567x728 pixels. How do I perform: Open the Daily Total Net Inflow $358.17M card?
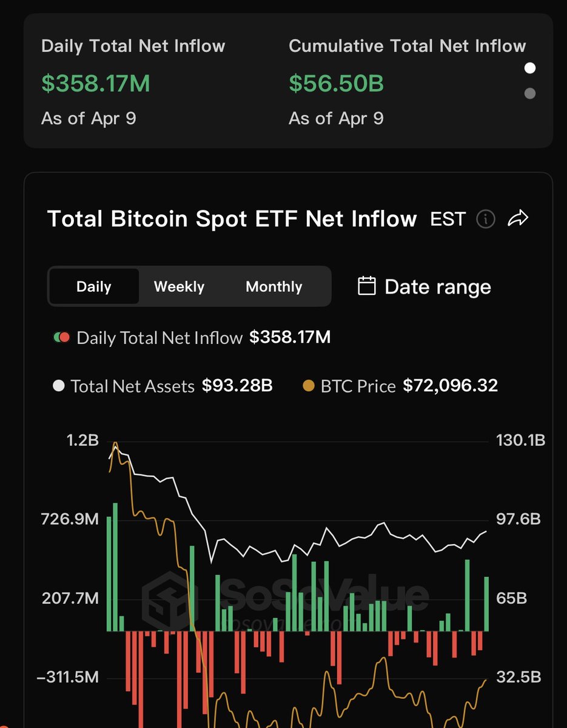(x=133, y=83)
